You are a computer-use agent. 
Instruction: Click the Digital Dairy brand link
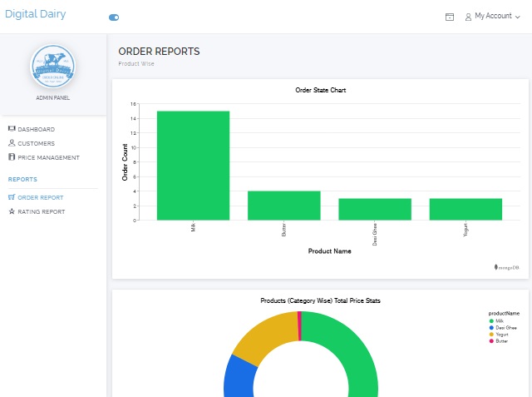(35, 14)
